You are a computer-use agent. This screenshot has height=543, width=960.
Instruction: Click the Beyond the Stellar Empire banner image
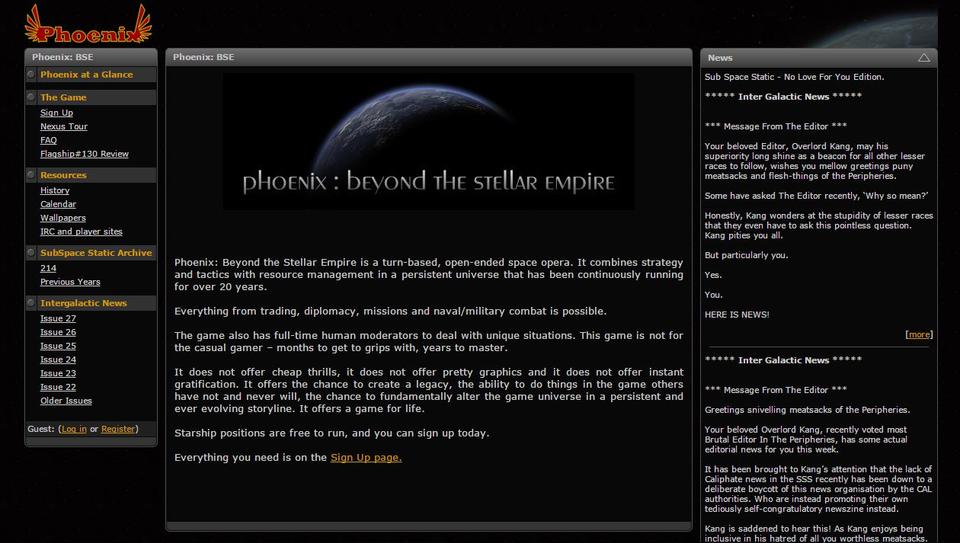coord(428,141)
